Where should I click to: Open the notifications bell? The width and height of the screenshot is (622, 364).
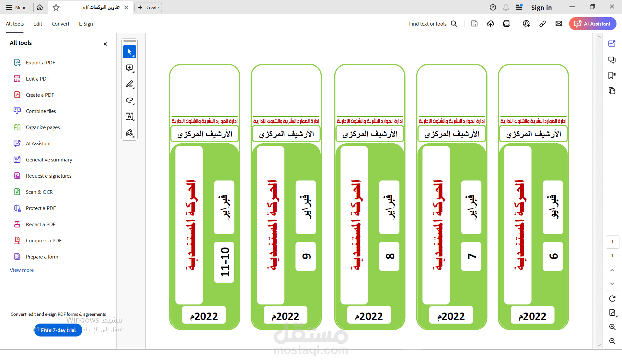coord(506,7)
